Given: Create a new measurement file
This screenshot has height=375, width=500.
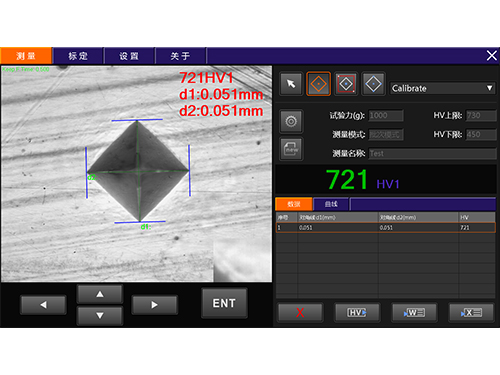Looking at the screenshot, I should pyautogui.click(x=291, y=149).
